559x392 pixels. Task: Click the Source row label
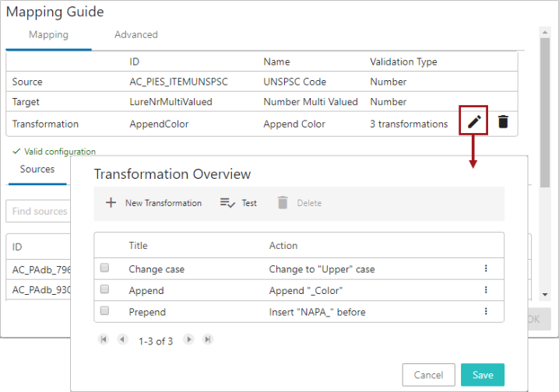[x=27, y=82]
